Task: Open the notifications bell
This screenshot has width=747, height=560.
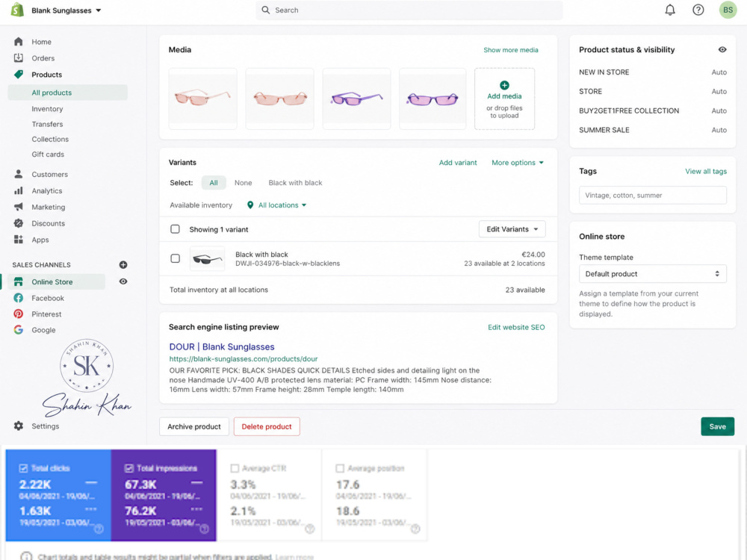Action: pyautogui.click(x=670, y=10)
